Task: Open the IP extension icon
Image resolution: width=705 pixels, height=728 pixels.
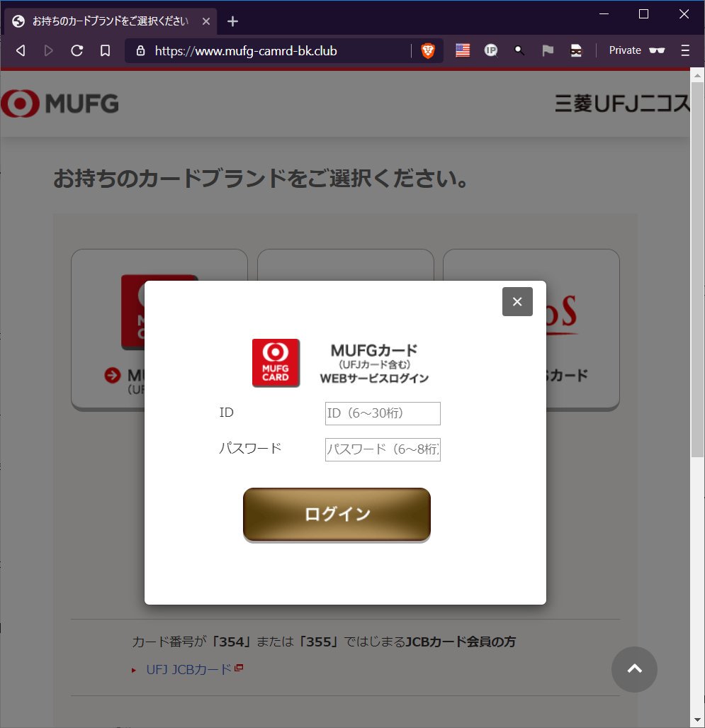Action: click(490, 50)
